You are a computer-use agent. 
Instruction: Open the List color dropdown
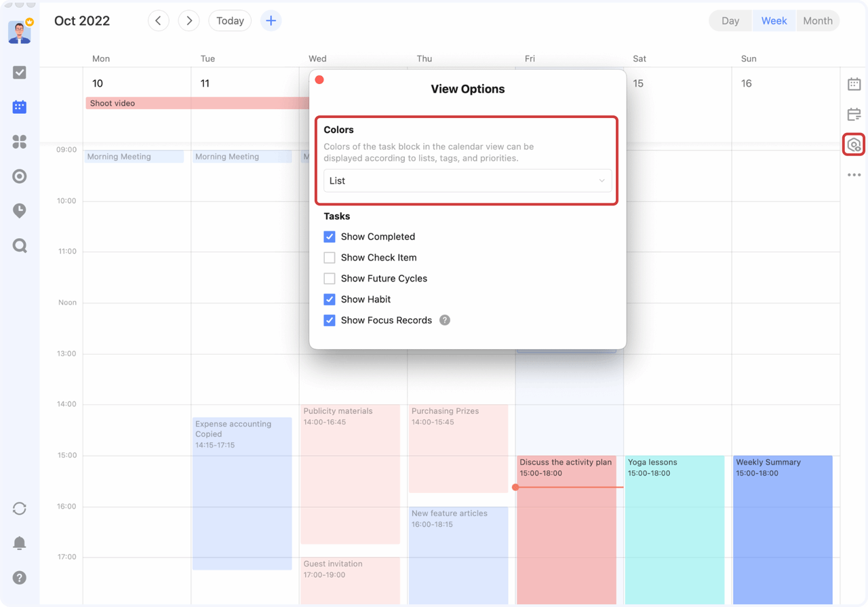pyautogui.click(x=467, y=180)
